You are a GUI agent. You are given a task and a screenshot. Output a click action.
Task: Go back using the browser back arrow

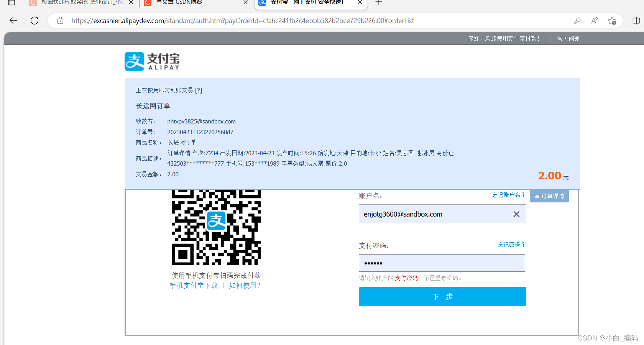pos(13,21)
